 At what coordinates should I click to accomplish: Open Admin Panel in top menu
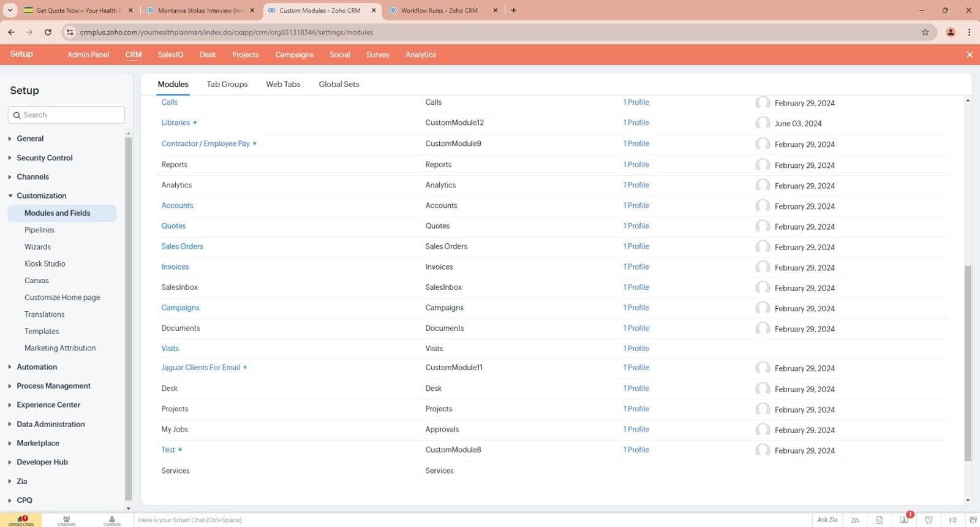88,55
